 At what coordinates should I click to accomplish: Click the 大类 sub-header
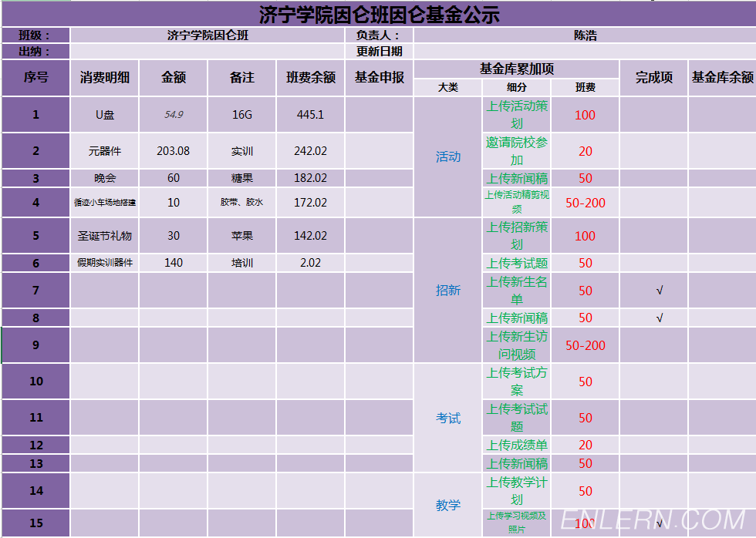point(448,87)
